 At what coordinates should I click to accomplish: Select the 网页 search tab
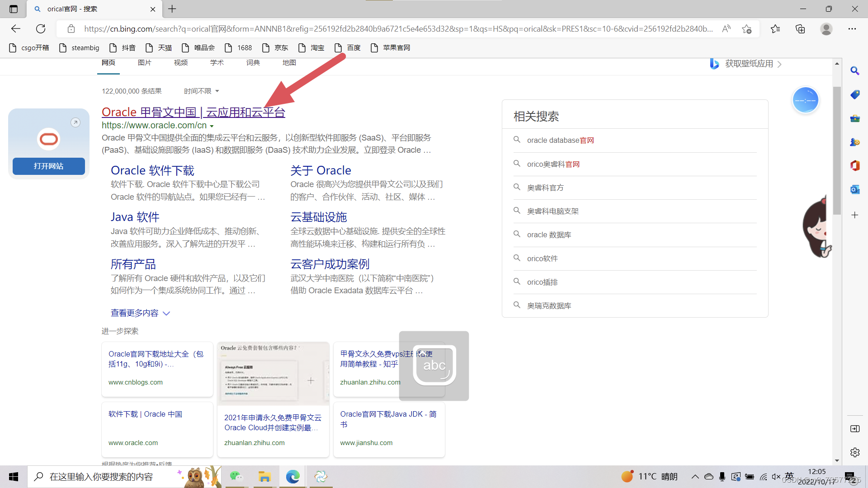[108, 63]
